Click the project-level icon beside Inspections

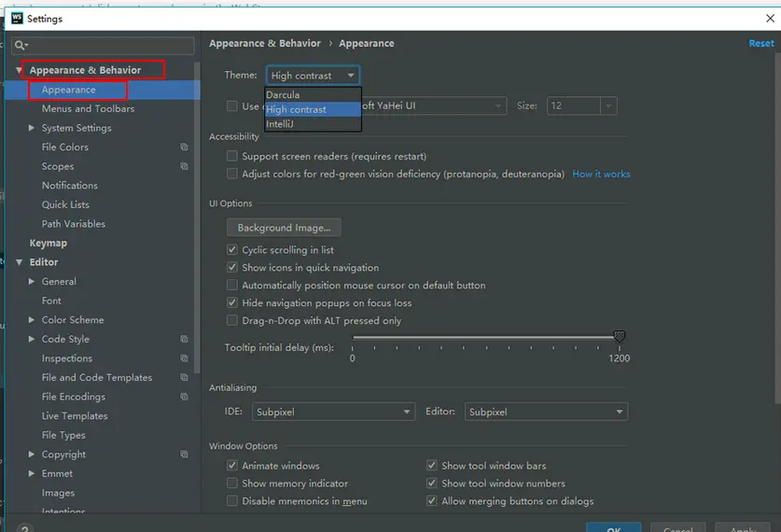[x=185, y=358]
